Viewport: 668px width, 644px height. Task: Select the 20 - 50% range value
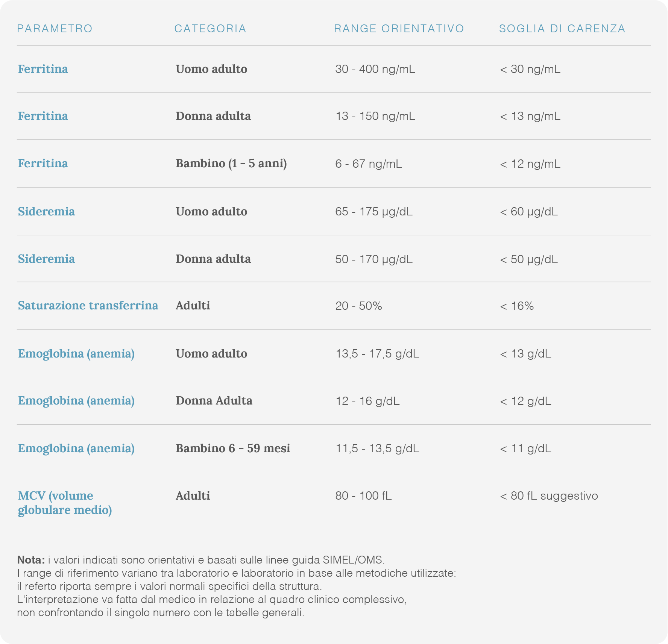(x=358, y=306)
